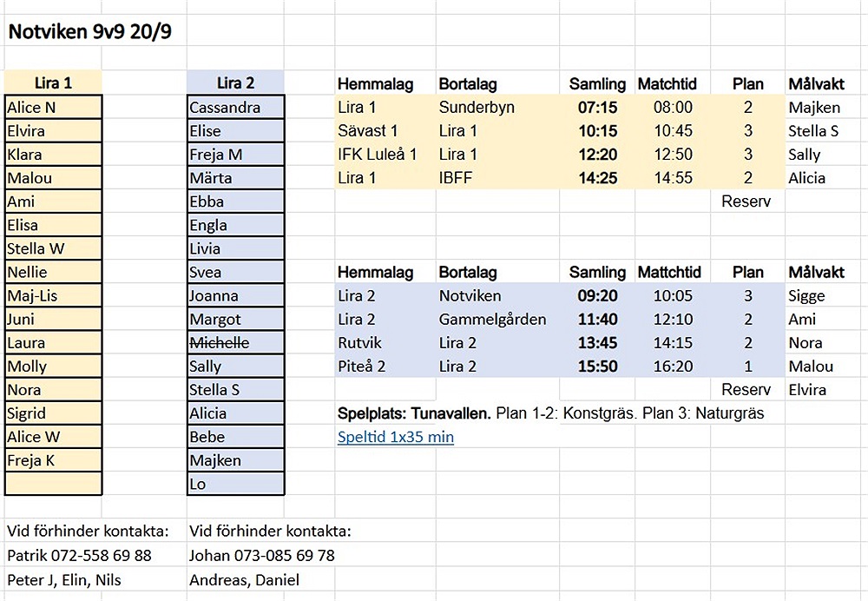Image resolution: width=868 pixels, height=601 pixels.
Task: Select the Piteå 2 home team cell
Action: pyautogui.click(x=361, y=367)
